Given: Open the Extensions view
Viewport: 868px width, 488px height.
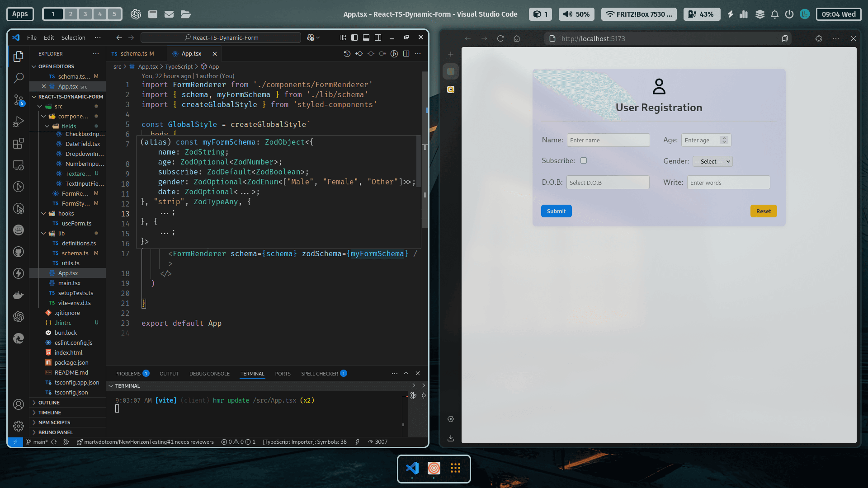Looking at the screenshot, I should (19, 144).
